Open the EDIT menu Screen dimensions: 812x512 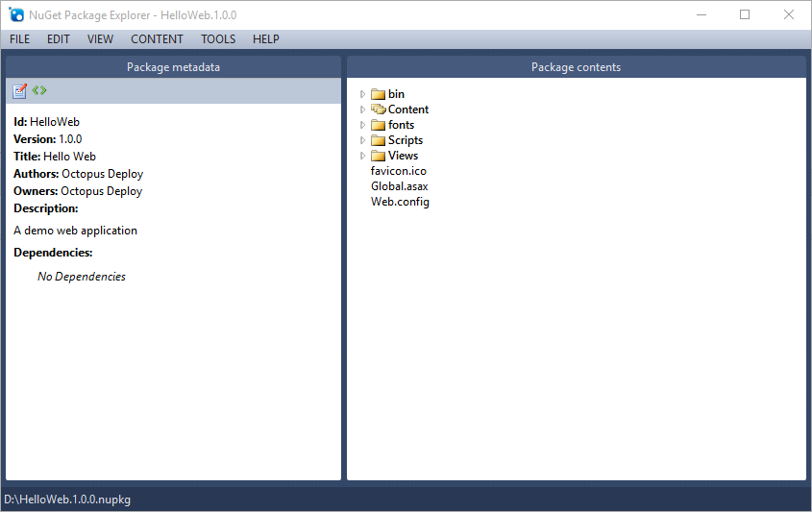pyautogui.click(x=59, y=39)
